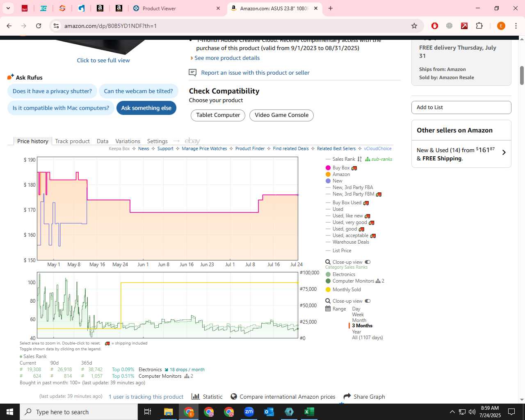
Task: Click the browser back arrow
Action: click(x=9, y=26)
